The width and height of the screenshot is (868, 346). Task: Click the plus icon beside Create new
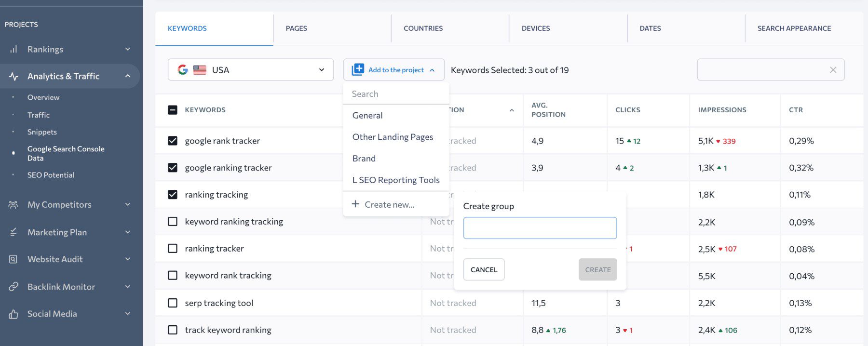[355, 204]
